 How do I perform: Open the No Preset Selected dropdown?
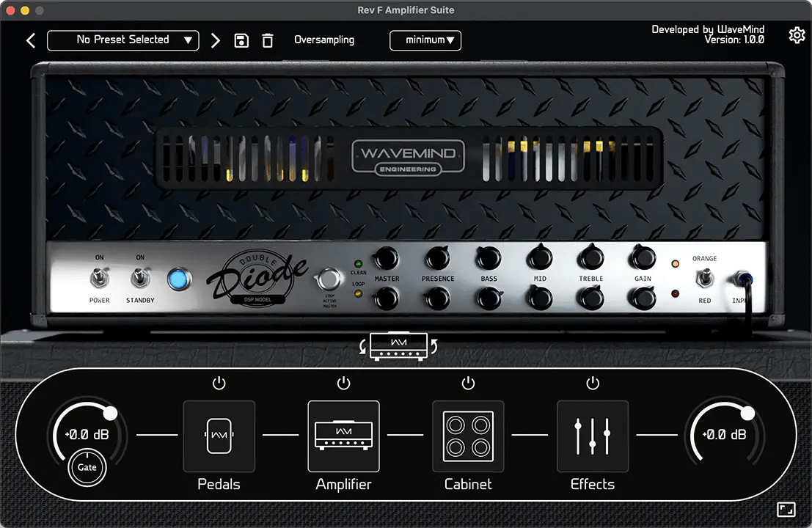click(x=122, y=40)
